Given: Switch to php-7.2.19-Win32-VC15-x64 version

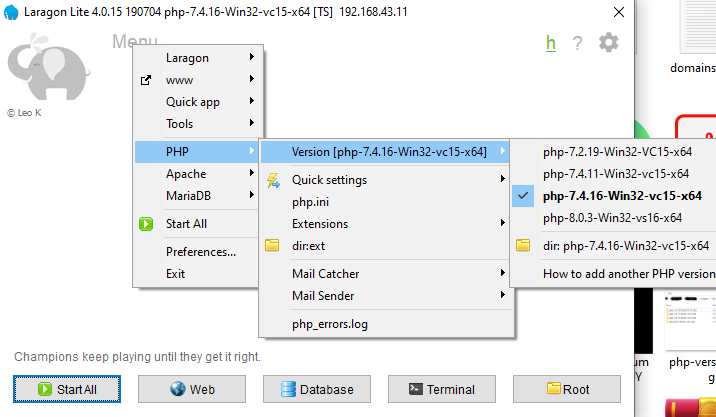Looking at the screenshot, I should pyautogui.click(x=617, y=152).
